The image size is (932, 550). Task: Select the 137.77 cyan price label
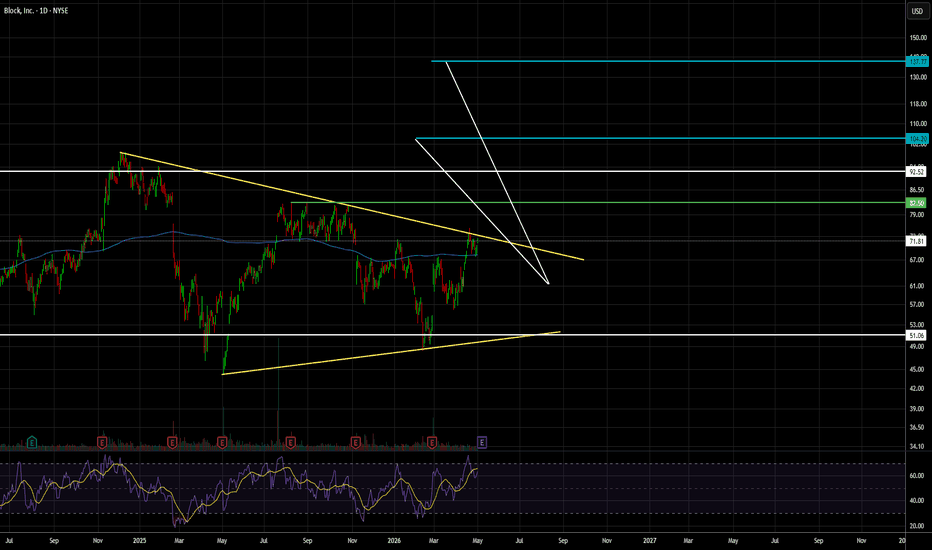click(x=917, y=61)
